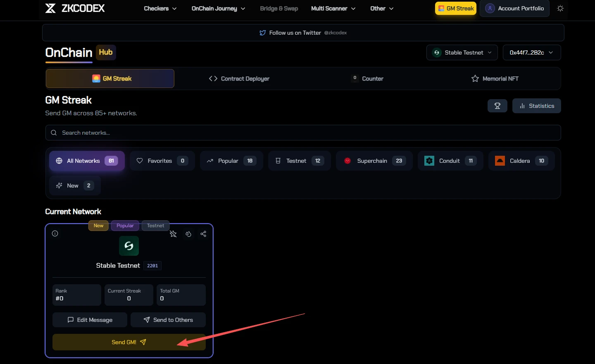This screenshot has width=595, height=364.
Task: Select the Favorites filter toggle
Action: pos(162,161)
